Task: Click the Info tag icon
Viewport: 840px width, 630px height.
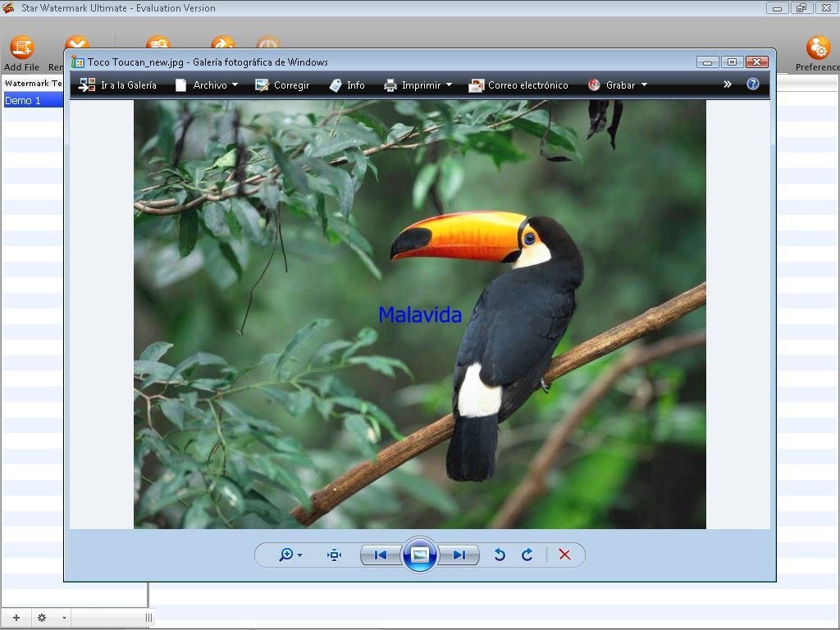Action: (336, 85)
